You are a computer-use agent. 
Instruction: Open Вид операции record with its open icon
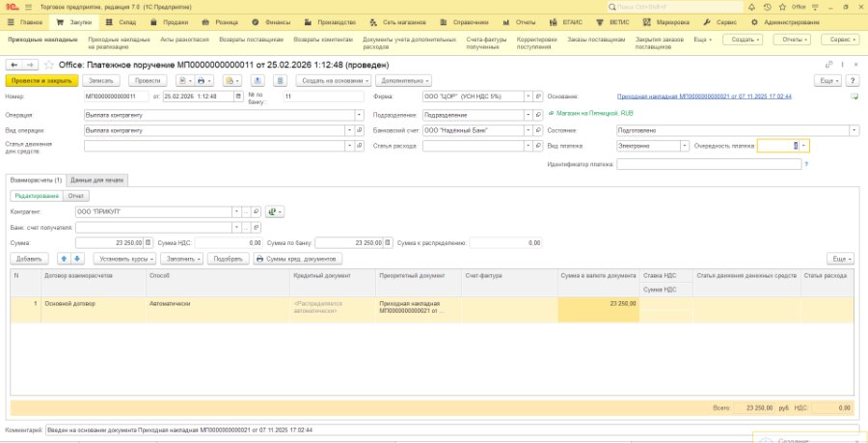coord(360,130)
